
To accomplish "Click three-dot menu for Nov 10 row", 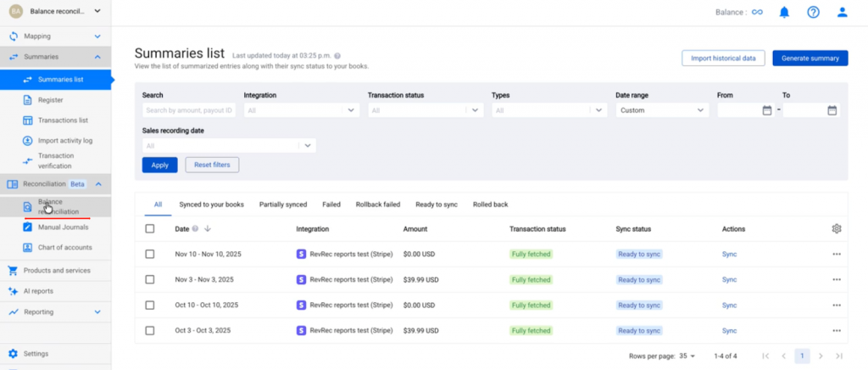I will pyautogui.click(x=837, y=254).
